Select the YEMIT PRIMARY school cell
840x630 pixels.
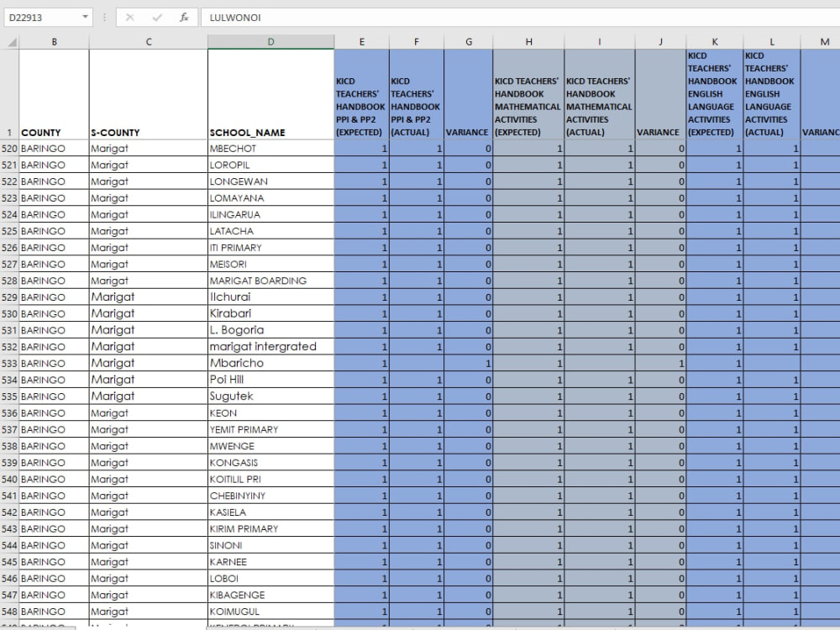coord(271,429)
